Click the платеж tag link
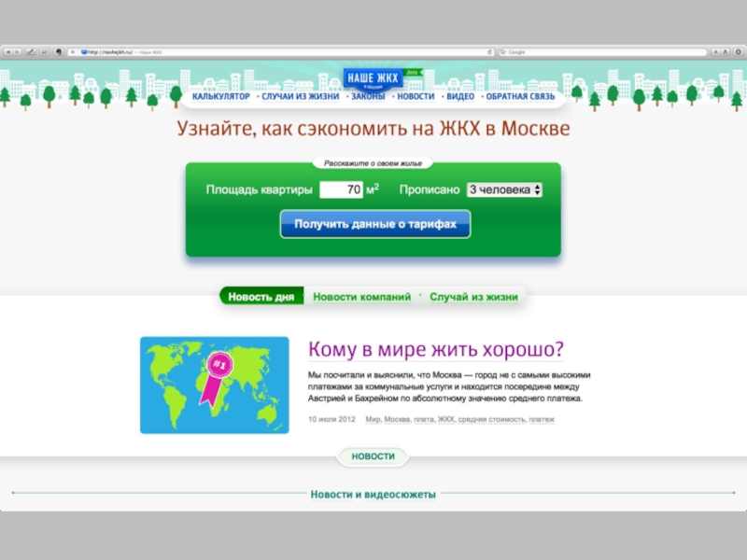The width and height of the screenshot is (747, 560). (542, 419)
